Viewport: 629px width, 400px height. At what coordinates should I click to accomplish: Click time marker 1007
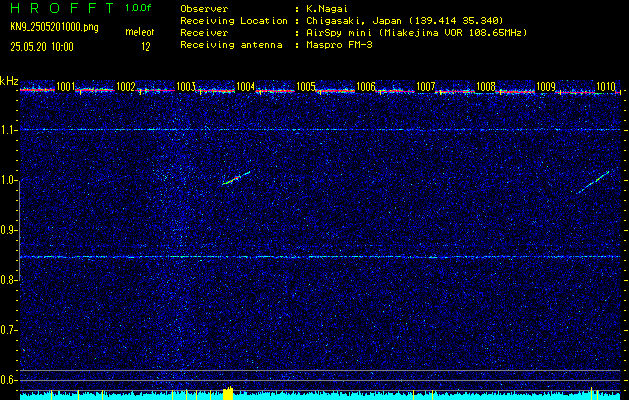click(426, 86)
